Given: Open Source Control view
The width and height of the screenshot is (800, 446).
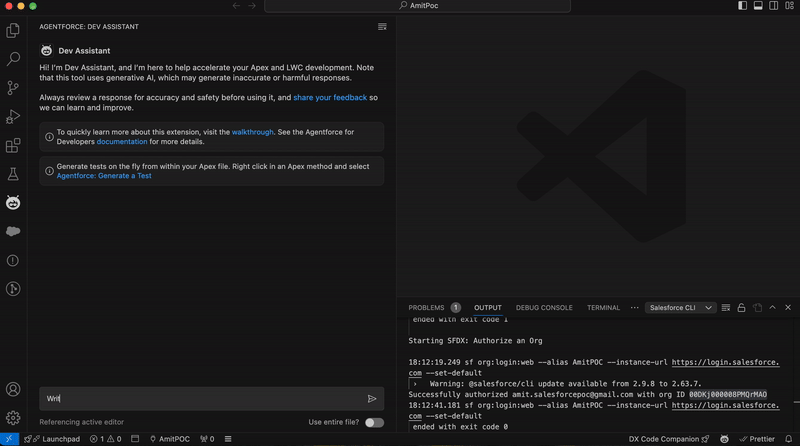Looking at the screenshot, I should click(x=13, y=88).
